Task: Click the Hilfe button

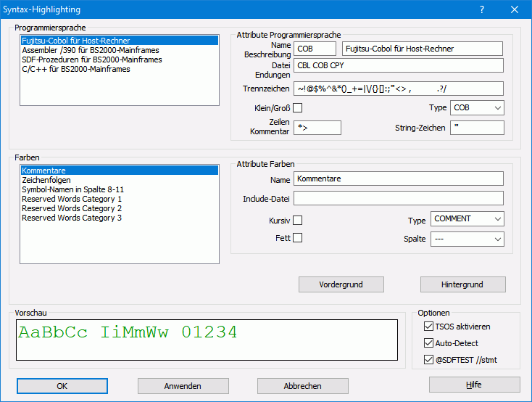Action: (474, 385)
